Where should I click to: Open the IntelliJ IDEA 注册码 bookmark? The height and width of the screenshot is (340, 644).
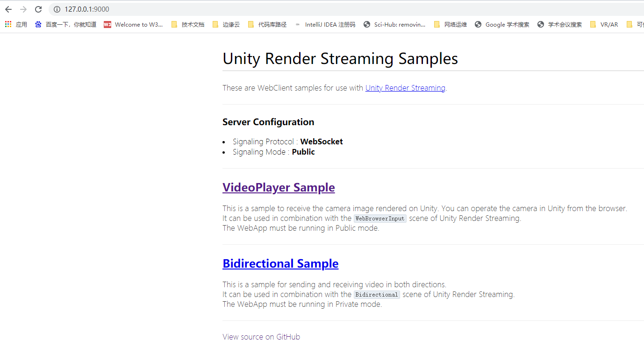pyautogui.click(x=330, y=24)
